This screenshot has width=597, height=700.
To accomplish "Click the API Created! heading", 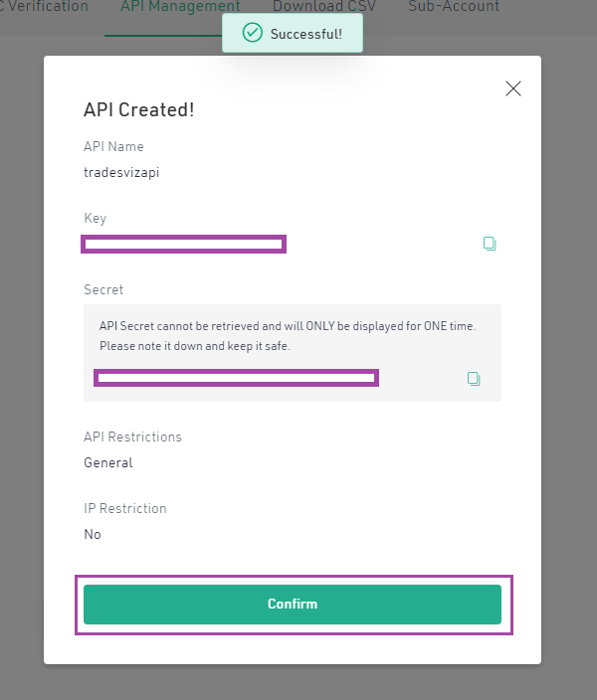I will (x=139, y=109).
